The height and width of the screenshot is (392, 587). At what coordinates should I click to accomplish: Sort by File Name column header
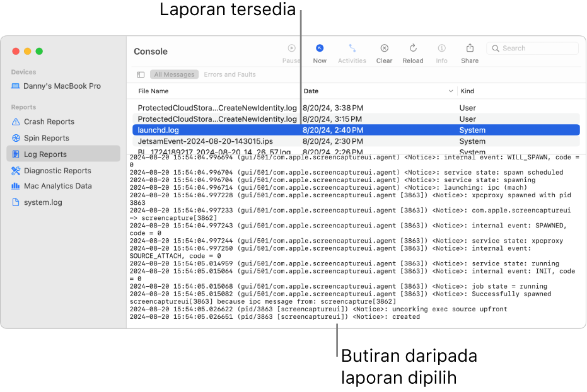pos(153,91)
